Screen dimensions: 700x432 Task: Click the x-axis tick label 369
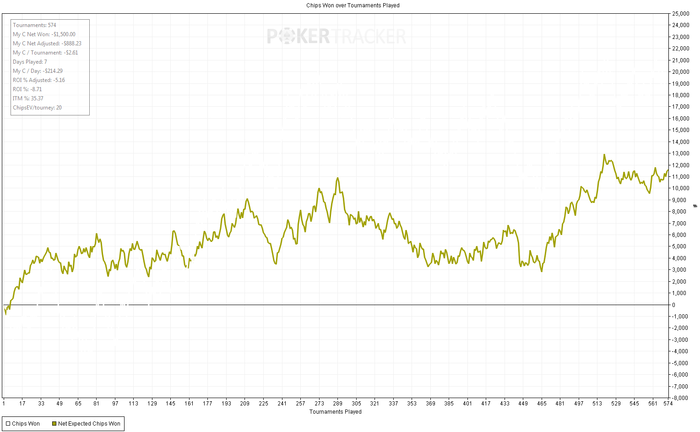430,403
